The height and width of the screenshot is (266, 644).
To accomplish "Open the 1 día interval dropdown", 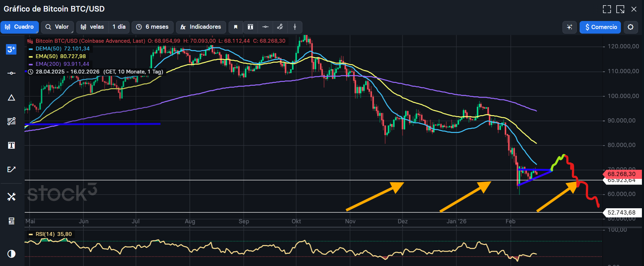I will tap(119, 27).
